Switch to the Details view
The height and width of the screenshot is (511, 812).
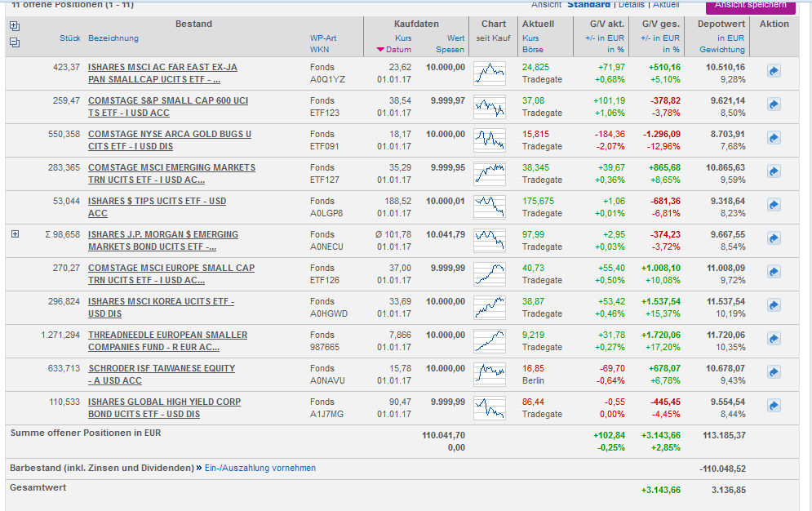coord(632,5)
